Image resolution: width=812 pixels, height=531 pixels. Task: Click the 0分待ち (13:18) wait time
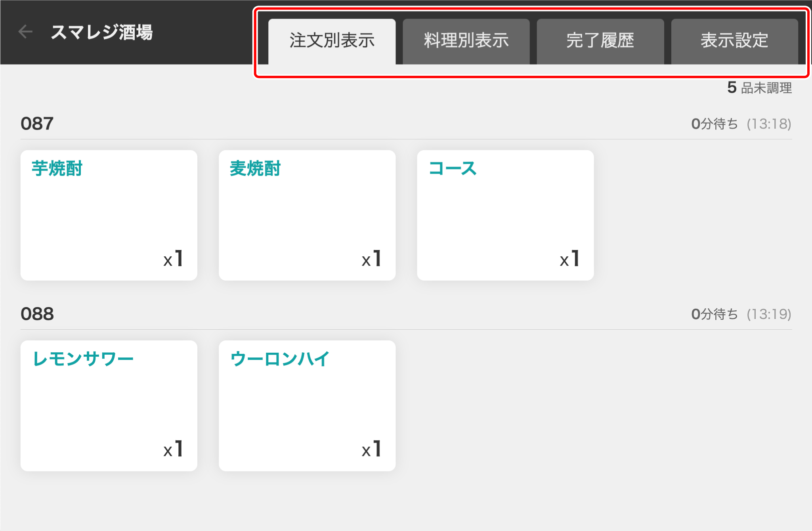741,124
